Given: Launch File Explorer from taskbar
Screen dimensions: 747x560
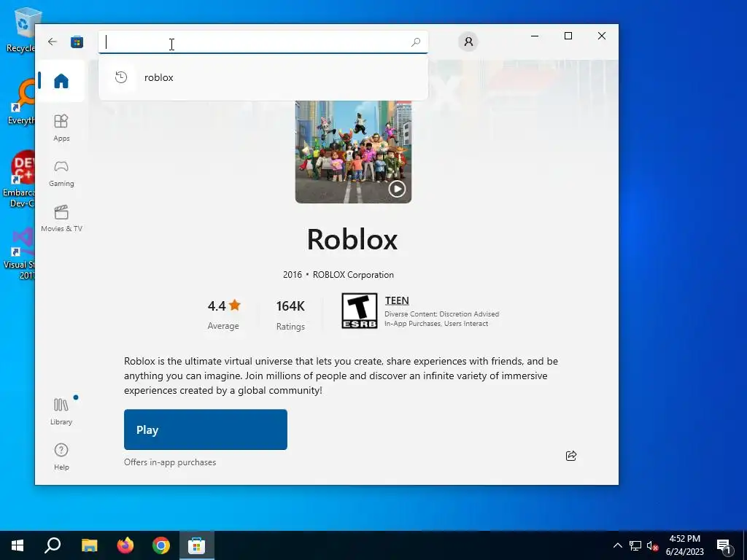Looking at the screenshot, I should coord(89,545).
